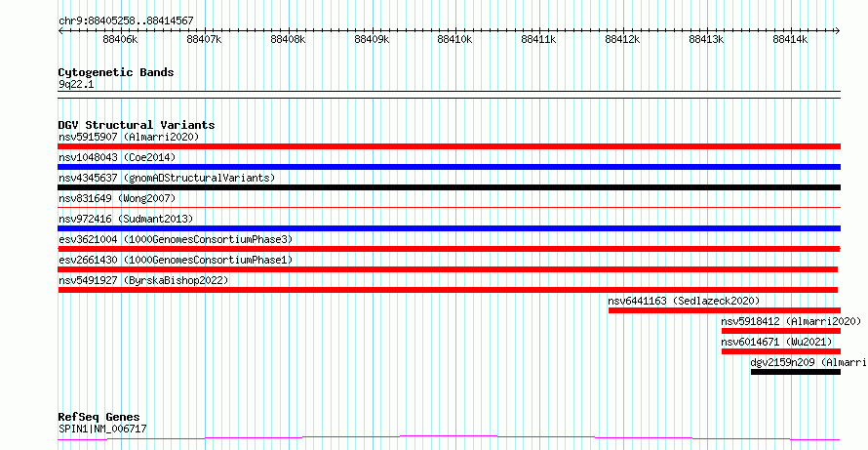Click the Cytogenetic Bands track title
Viewport: 868px width, 450px height.
coord(116,72)
